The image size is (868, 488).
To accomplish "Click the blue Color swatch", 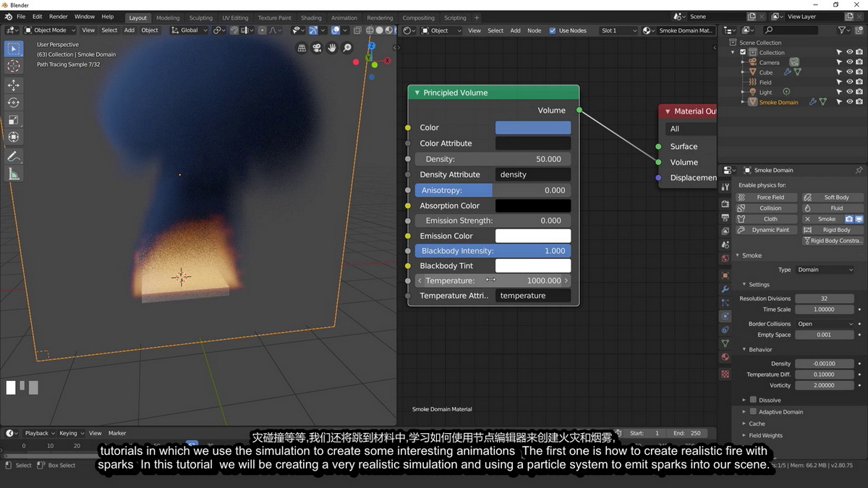I will point(533,127).
